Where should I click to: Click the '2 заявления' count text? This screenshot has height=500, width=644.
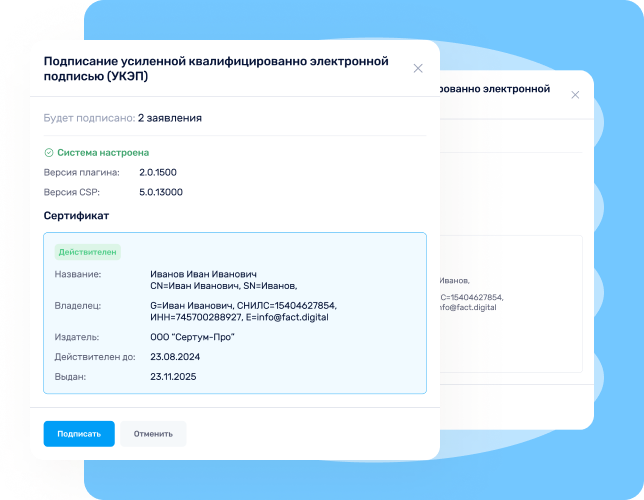[x=170, y=118]
